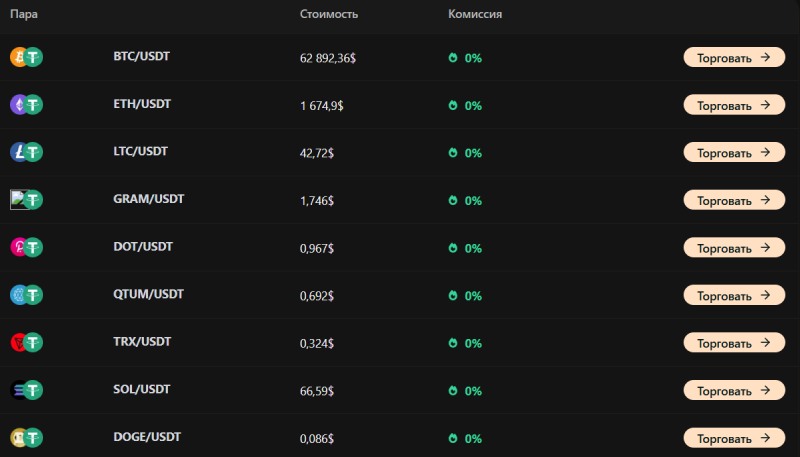Click the Tether icon in the GRAM/USDT row
The width and height of the screenshot is (800, 457).
33,199
